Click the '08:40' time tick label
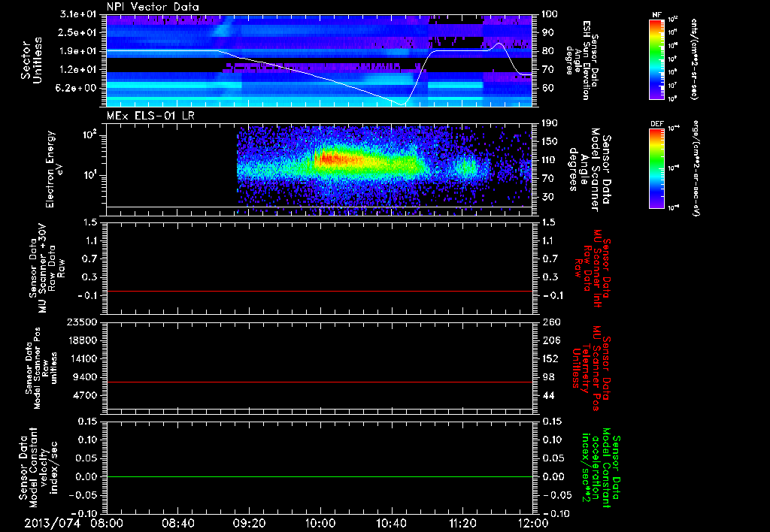Screen dimensions: 770x532 (x=178, y=524)
